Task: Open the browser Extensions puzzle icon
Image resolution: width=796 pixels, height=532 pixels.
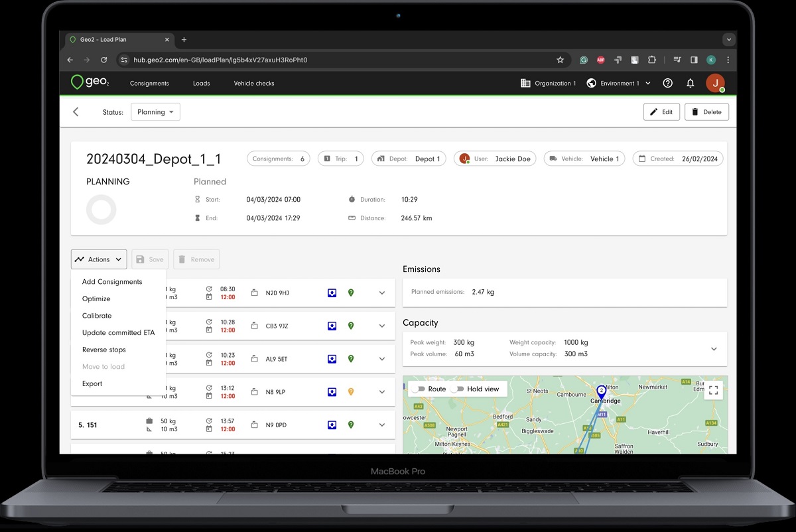Action: pyautogui.click(x=651, y=60)
